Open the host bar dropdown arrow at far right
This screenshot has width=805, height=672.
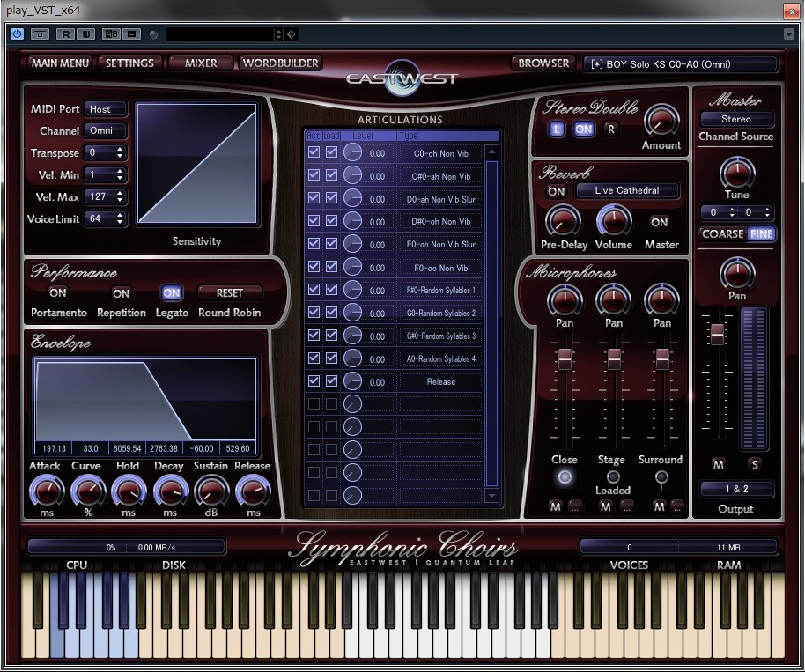pos(789,34)
